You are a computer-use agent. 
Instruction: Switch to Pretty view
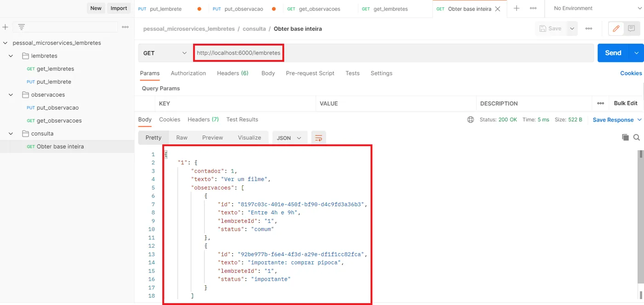[x=154, y=138]
